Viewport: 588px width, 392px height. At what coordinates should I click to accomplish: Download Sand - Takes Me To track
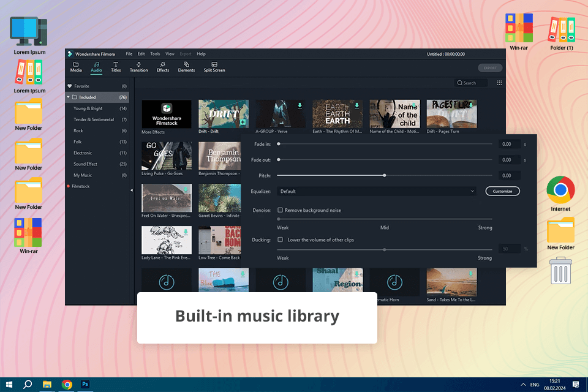470,274
